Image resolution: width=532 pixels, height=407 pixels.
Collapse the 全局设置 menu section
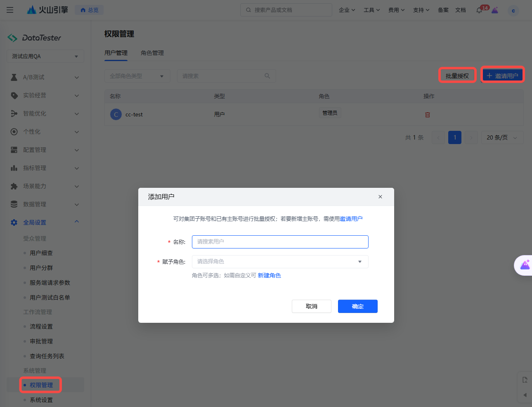(x=77, y=222)
